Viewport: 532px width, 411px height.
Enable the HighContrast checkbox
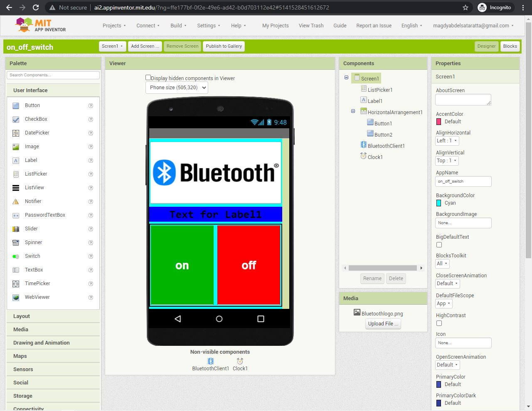tap(439, 323)
